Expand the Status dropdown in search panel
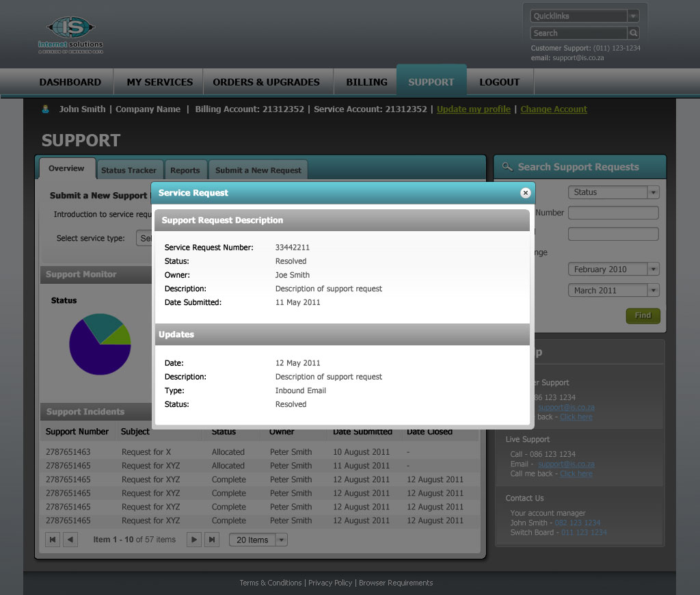Image resolution: width=700 pixels, height=595 pixels. coord(653,192)
